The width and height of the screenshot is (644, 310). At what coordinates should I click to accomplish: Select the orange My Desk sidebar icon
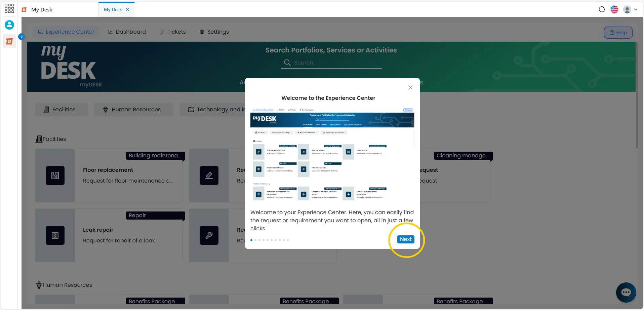point(9,41)
